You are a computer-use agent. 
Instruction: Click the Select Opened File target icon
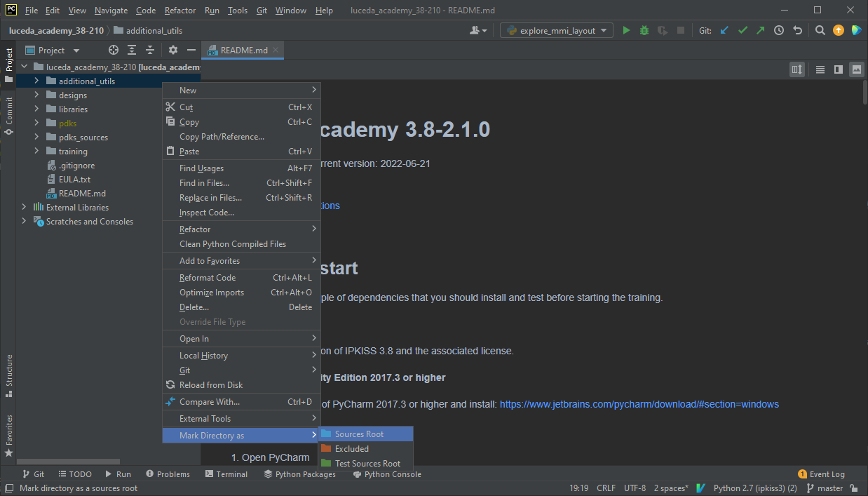(x=114, y=50)
